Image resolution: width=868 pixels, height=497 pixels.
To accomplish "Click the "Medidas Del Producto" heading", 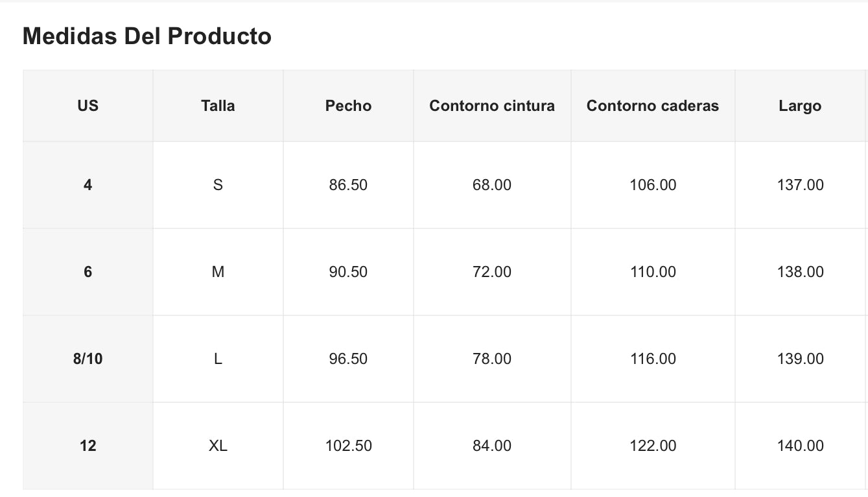I will tap(147, 36).
